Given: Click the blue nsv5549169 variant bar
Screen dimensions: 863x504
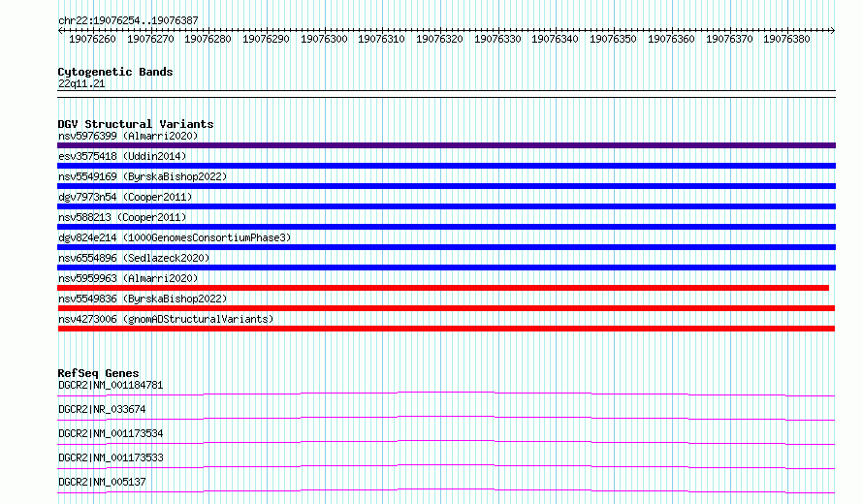Looking at the screenshot, I should (446, 186).
